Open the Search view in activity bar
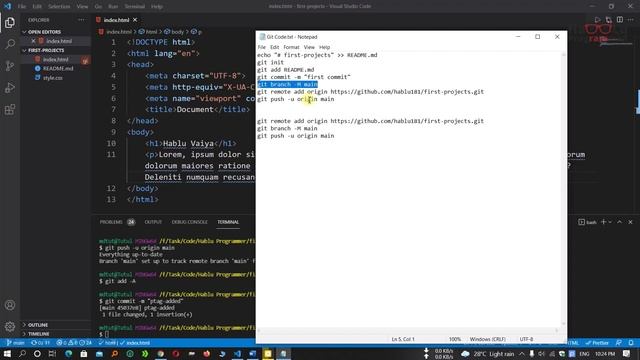The image size is (640, 360). [10, 44]
